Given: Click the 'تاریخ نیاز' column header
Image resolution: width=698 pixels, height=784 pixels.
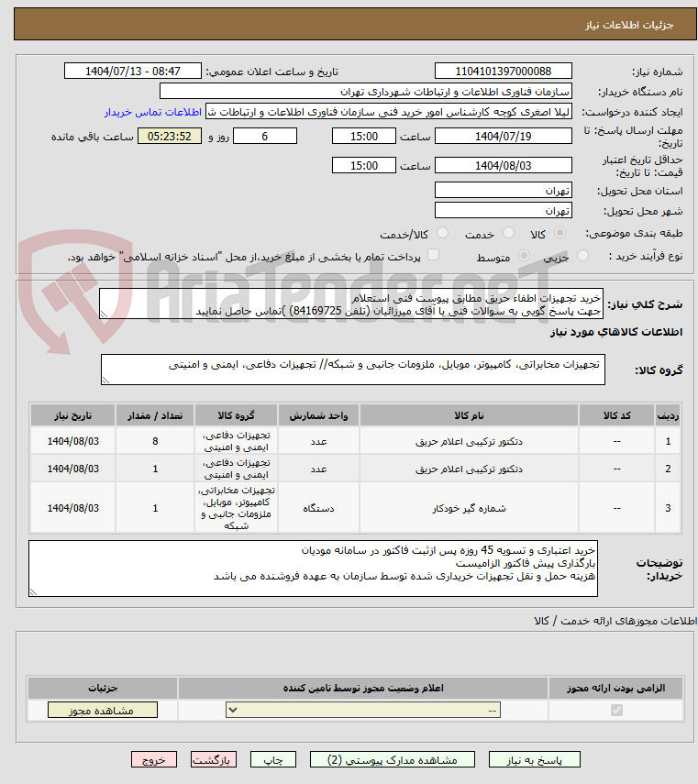Looking at the screenshot, I should [73, 415].
